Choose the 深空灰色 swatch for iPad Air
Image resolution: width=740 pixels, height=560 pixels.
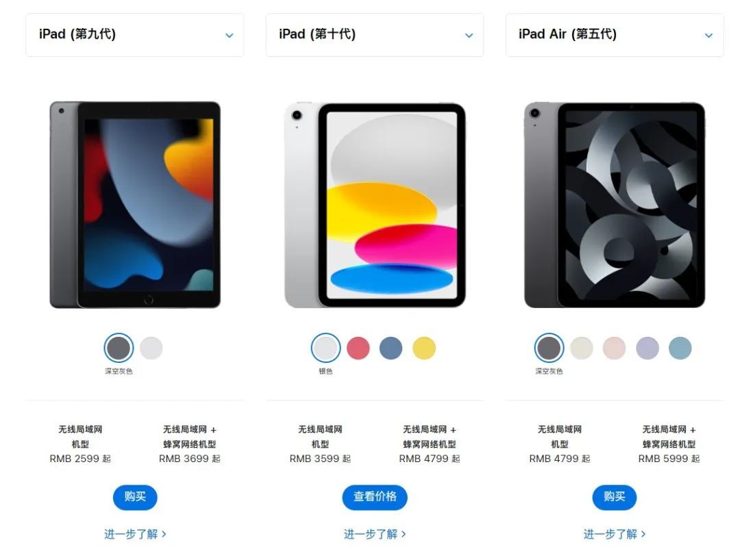coord(549,348)
